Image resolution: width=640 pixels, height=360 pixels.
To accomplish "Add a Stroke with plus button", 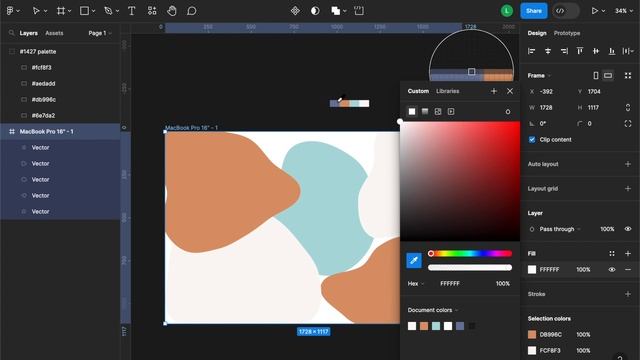I will 628,294.
